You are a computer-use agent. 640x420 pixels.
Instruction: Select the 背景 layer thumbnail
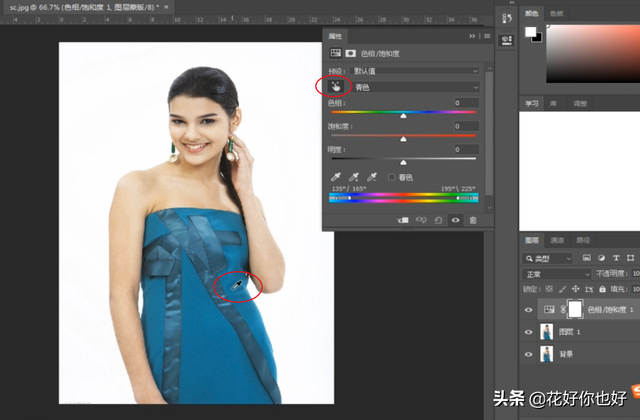point(546,354)
